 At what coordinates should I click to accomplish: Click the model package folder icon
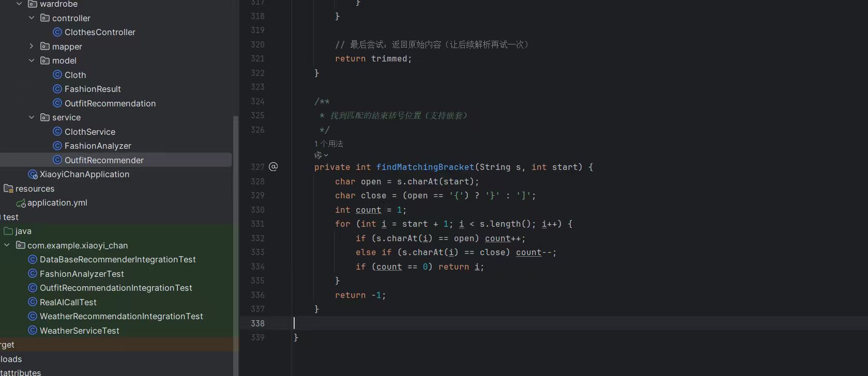tap(45, 60)
